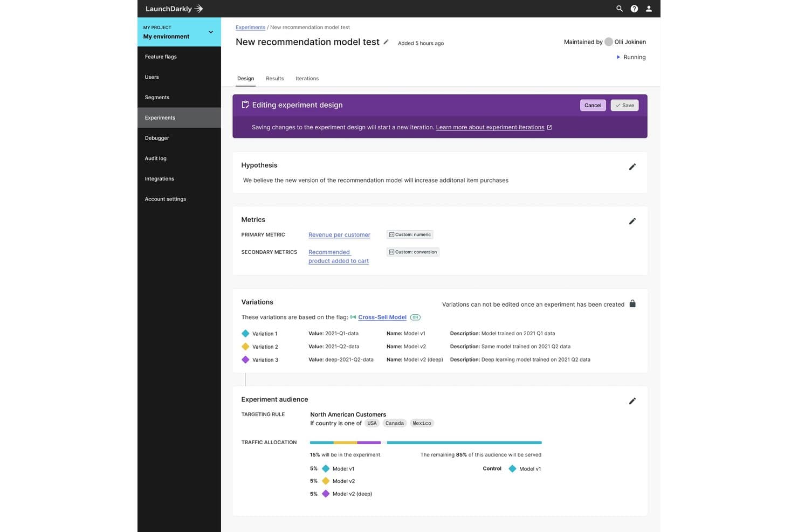
Task: Switch to the Results tab
Action: coord(275,79)
